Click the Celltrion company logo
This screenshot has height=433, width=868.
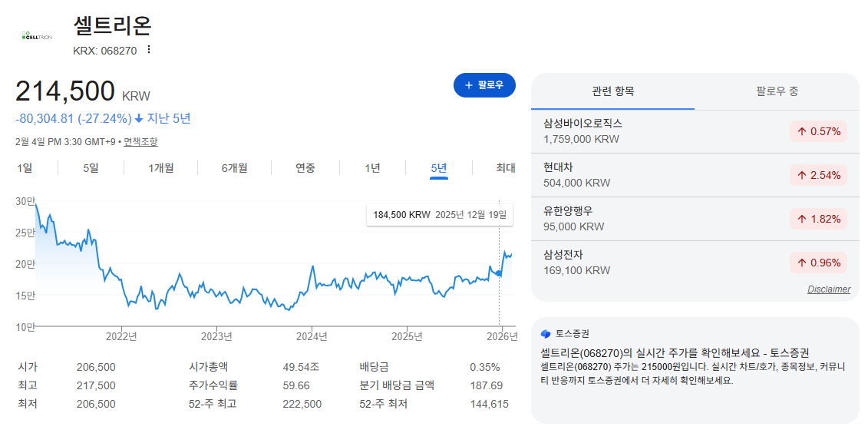37,36
